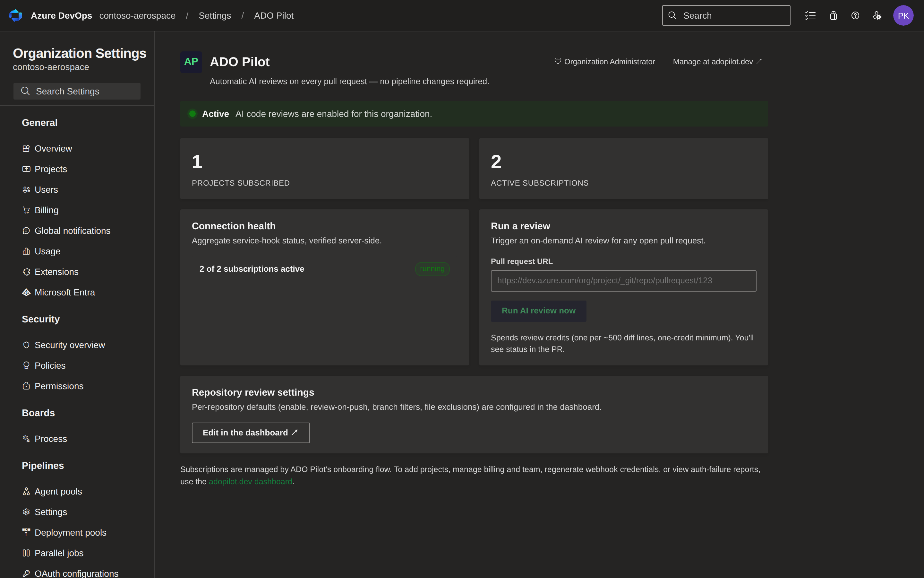Click the Azure DevOps logo icon
924x578 pixels.
point(15,15)
